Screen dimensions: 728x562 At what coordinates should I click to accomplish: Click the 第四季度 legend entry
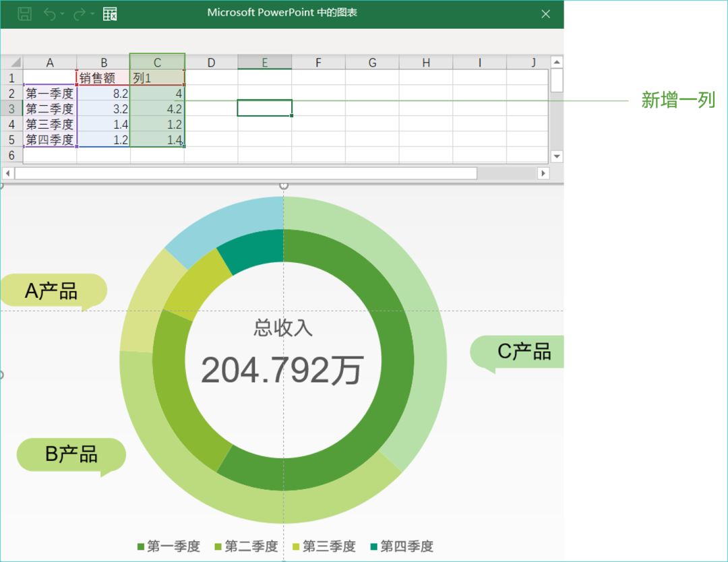pyautogui.click(x=402, y=547)
